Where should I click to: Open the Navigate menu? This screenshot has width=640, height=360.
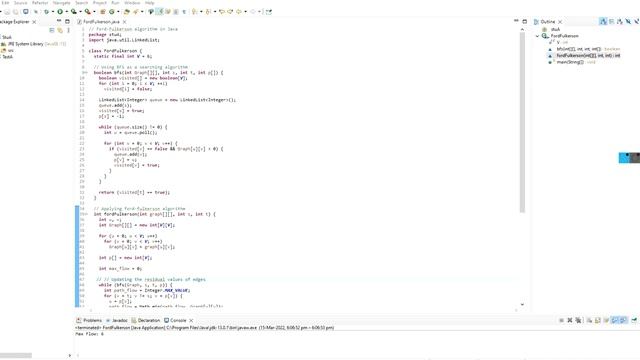[x=62, y=3]
